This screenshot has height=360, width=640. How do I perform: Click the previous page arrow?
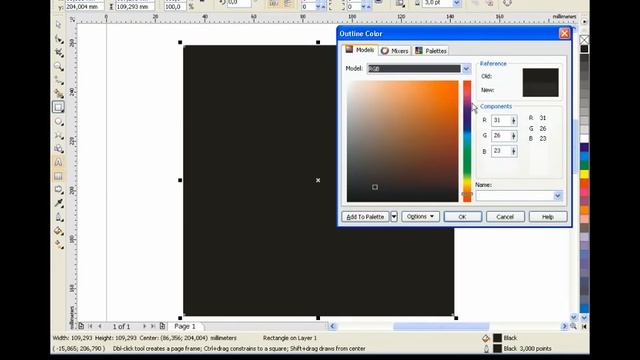coord(99,326)
